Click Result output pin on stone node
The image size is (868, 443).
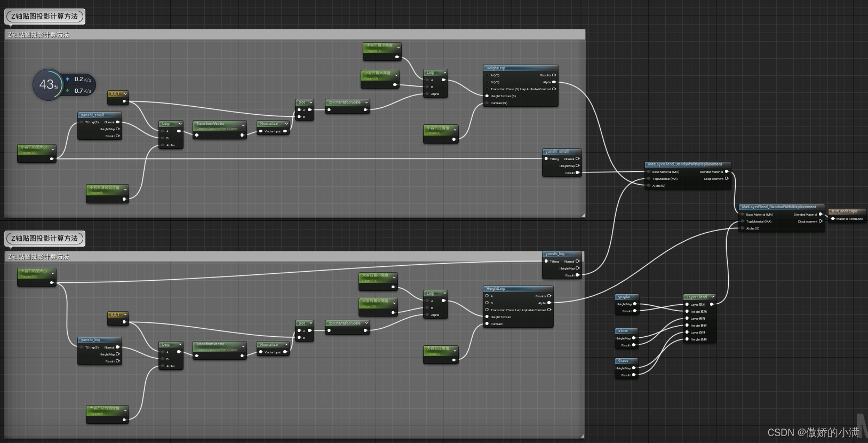634,345
